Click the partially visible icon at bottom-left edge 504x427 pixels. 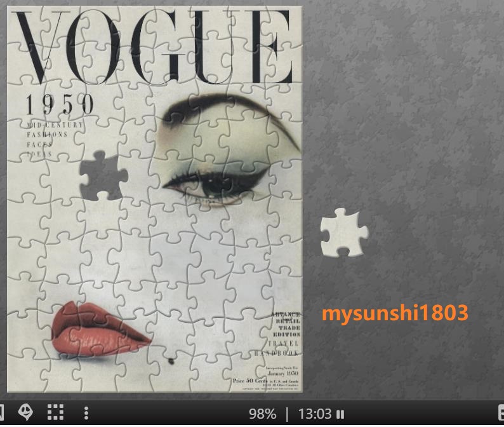coord(2,412)
